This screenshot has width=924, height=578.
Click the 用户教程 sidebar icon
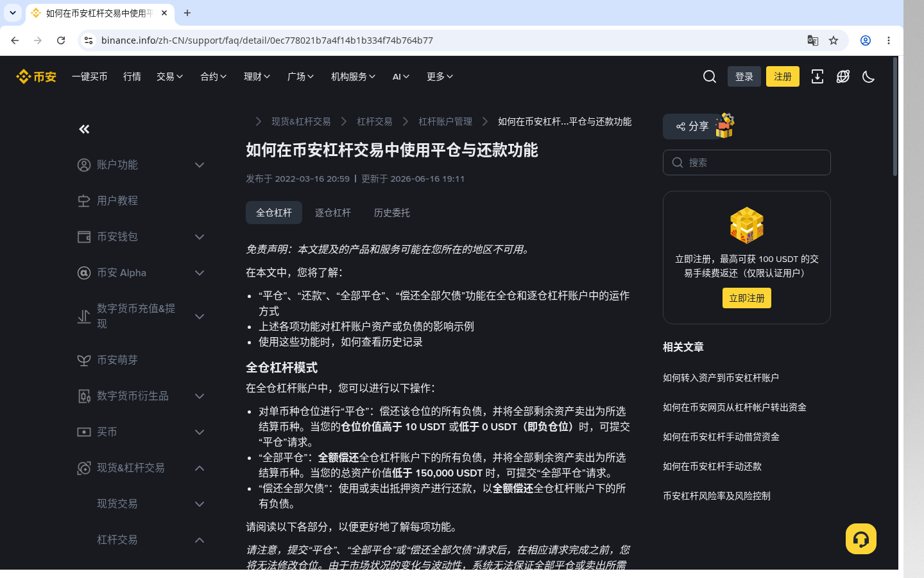pyautogui.click(x=84, y=201)
